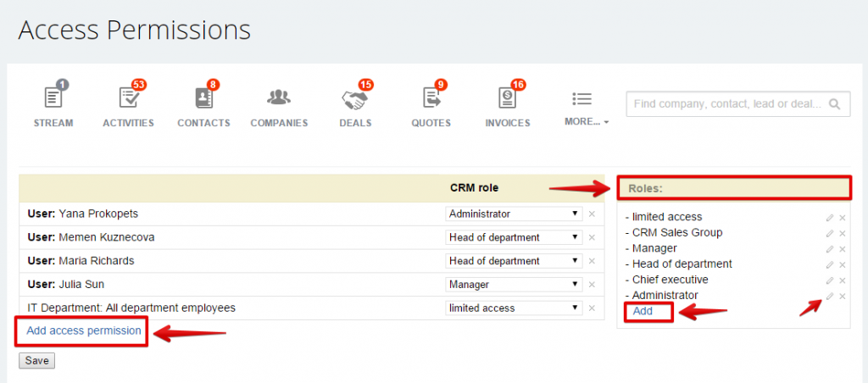
Task: Open Yana Prokopets CRM role dropdown
Action: point(513,214)
